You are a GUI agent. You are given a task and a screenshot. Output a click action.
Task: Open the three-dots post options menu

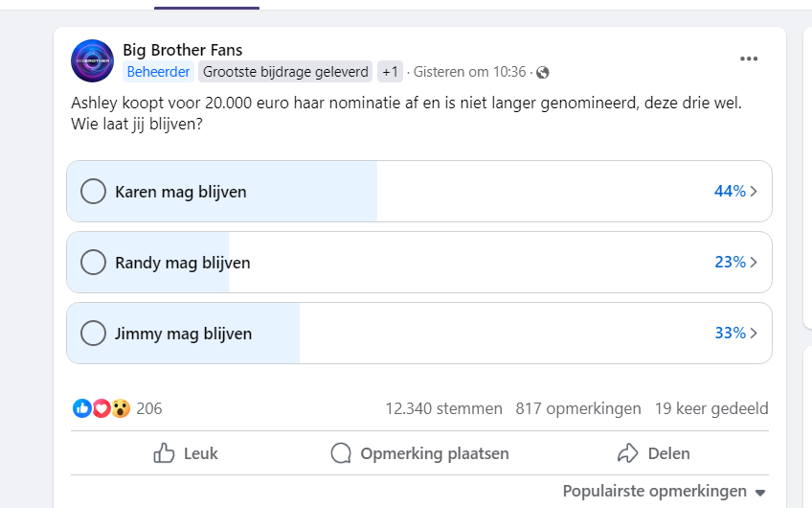(x=749, y=58)
